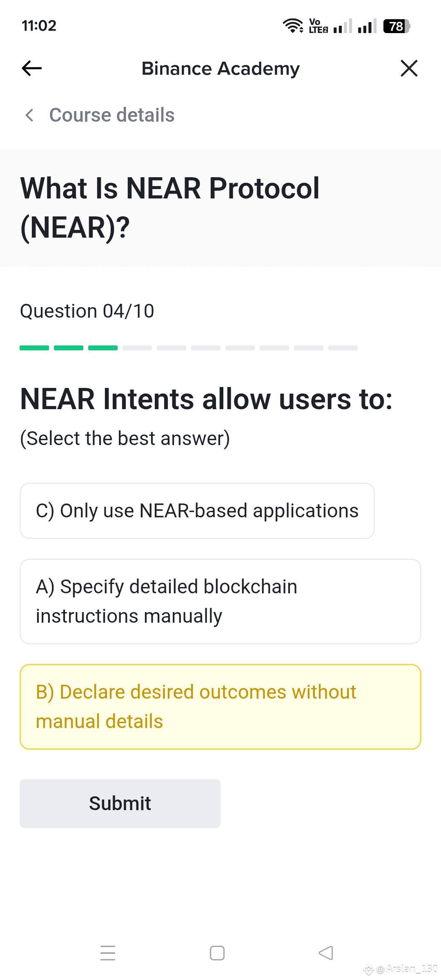
Task: Tap Android recent apps menu icon
Action: (x=108, y=953)
